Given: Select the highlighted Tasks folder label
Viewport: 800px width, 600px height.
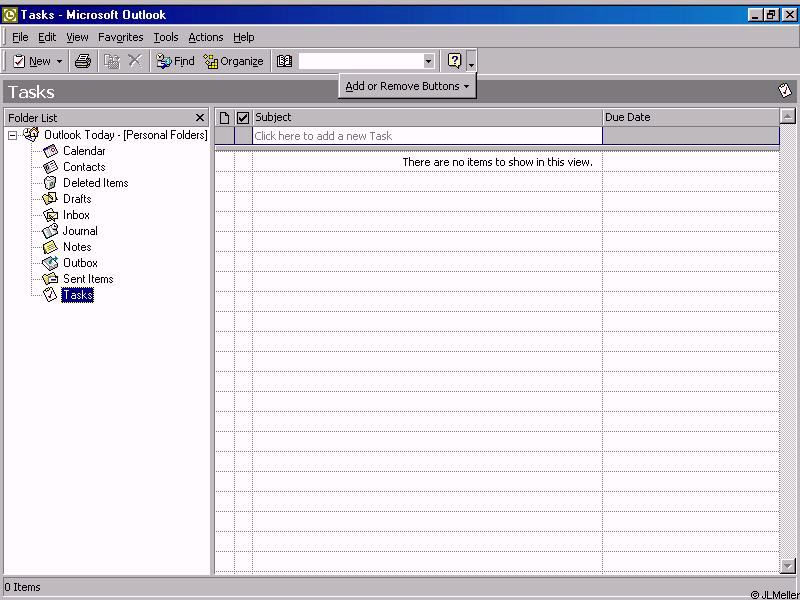Looking at the screenshot, I should click(x=78, y=295).
